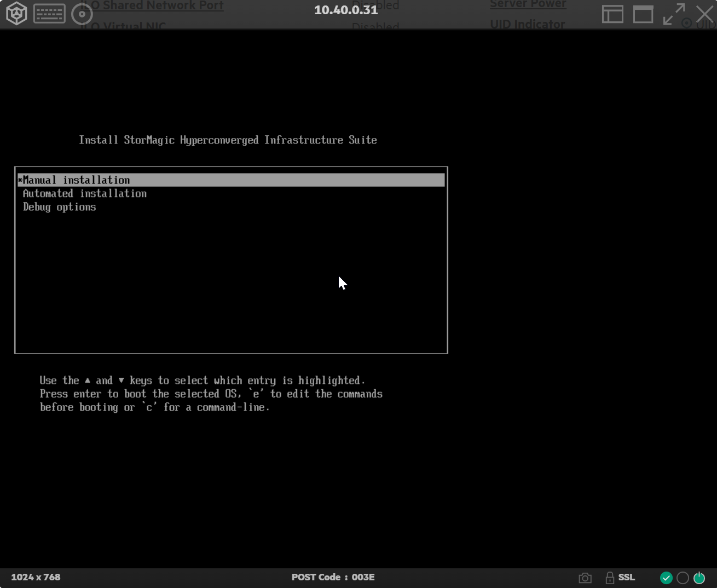
Task: Toggle the UID indicator circle
Action: click(683, 578)
